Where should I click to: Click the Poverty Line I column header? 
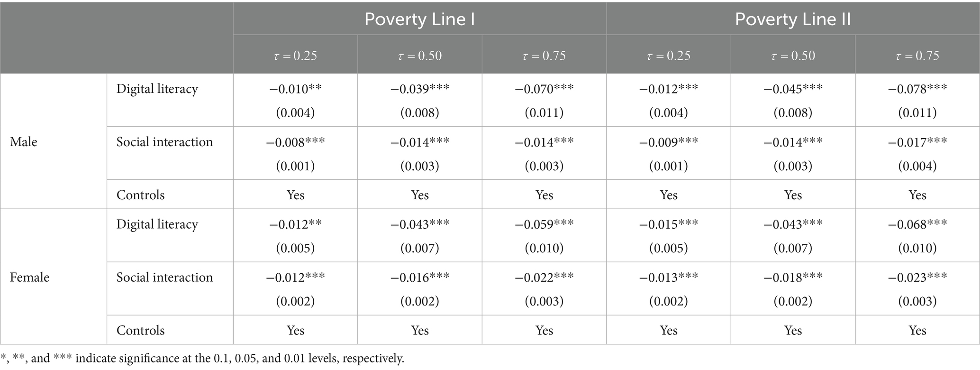point(419,19)
